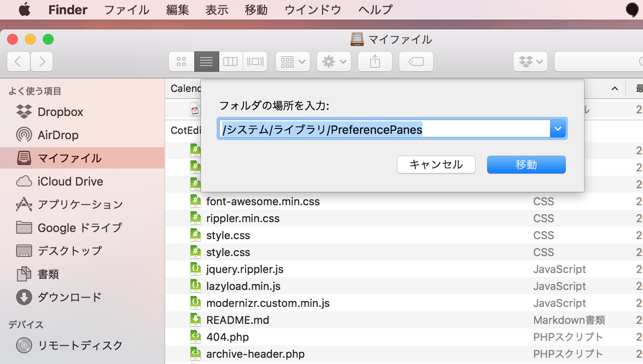The image size is (643, 364).
Task: Click the sort direction arrow in column header
Action: pos(615,89)
